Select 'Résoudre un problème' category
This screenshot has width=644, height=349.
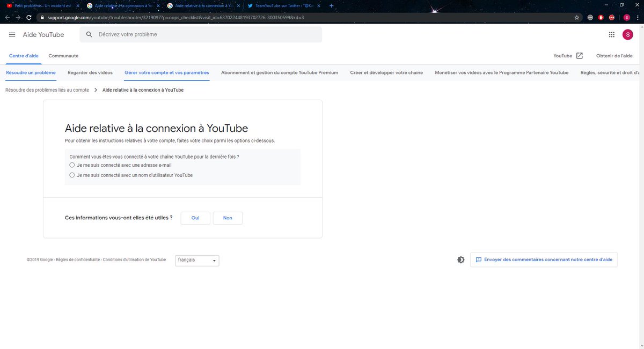[x=31, y=72]
